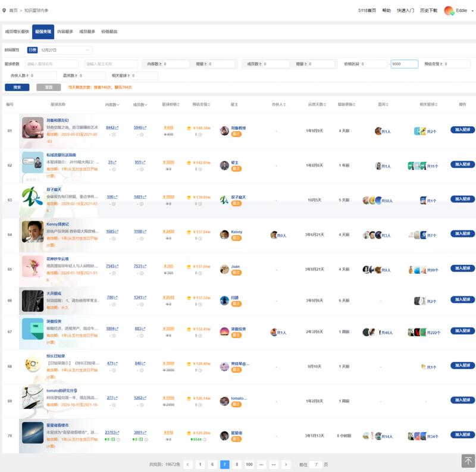Click the trend icon next to 8442 content count
The image size is (476, 472).
point(117,128)
